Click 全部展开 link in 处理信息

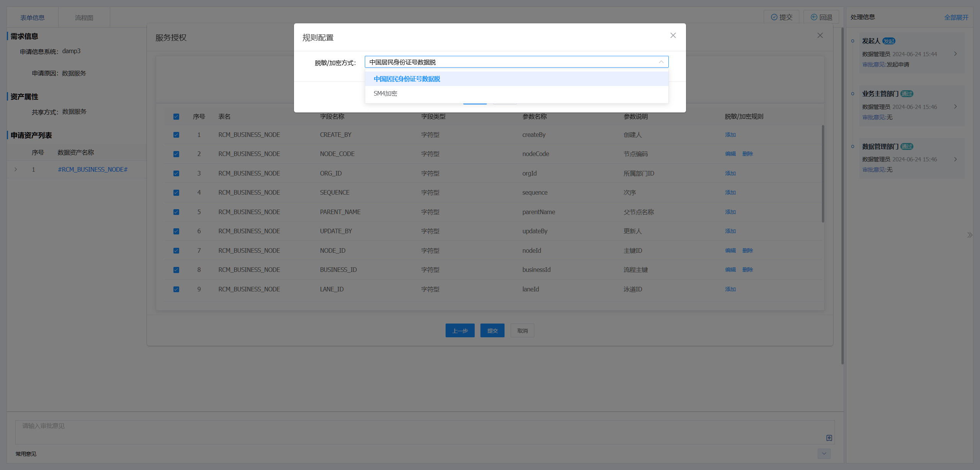click(x=956, y=17)
